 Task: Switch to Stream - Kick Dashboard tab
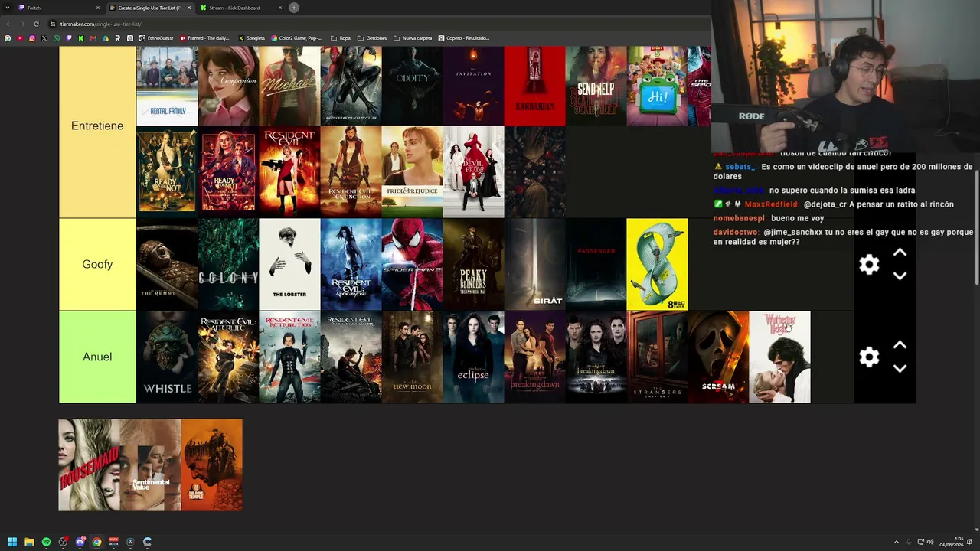pos(240,8)
